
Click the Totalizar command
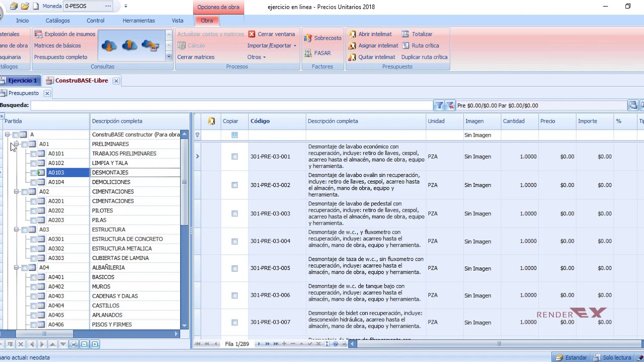coord(417,34)
